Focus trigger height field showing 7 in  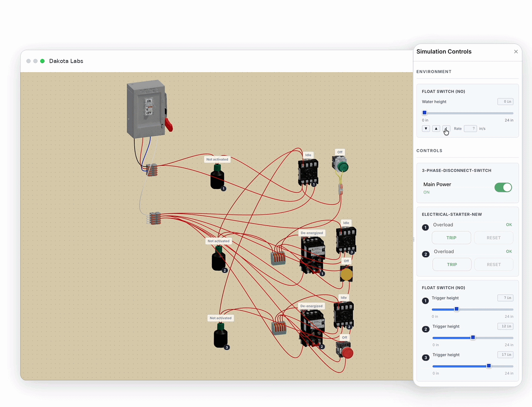click(505, 298)
